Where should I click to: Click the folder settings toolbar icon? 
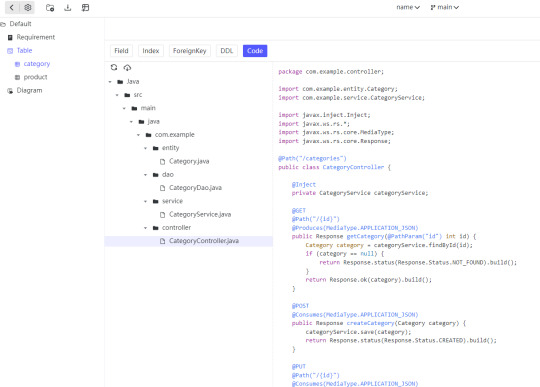click(x=50, y=8)
